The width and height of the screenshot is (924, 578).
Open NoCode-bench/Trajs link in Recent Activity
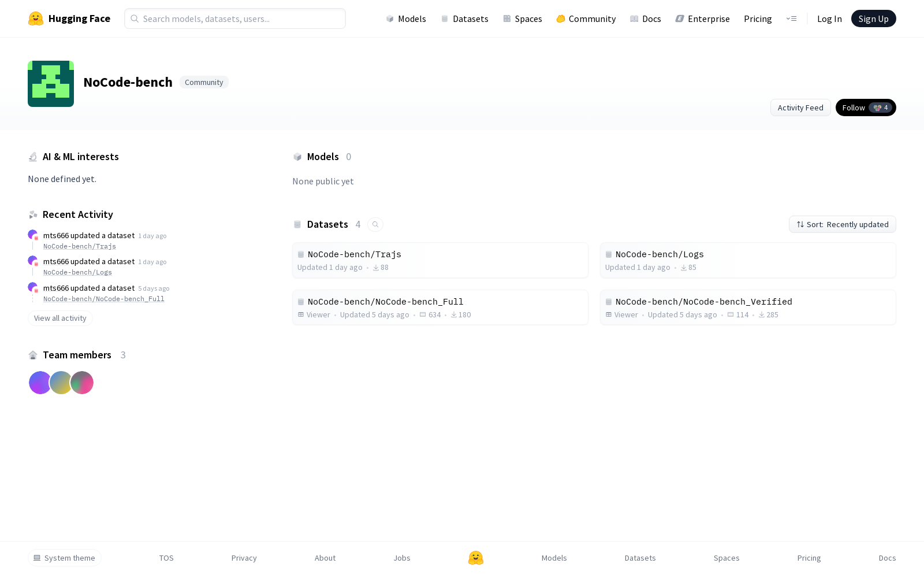click(x=80, y=246)
